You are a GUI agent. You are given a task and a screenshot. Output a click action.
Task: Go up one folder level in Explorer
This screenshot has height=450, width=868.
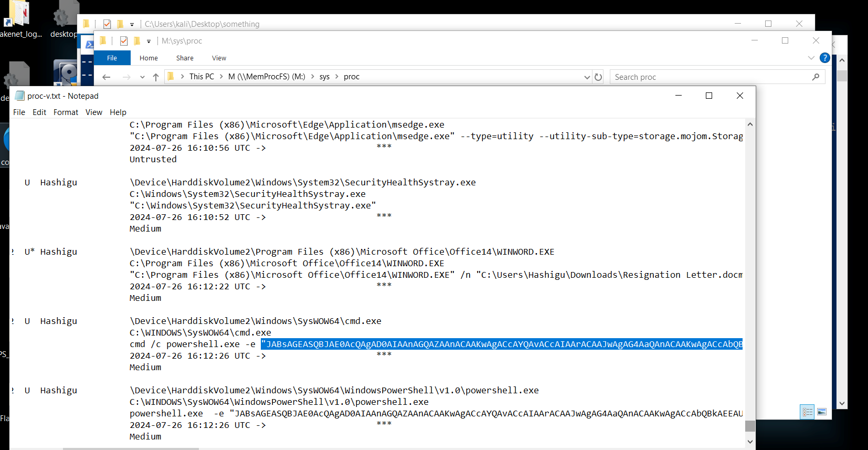pos(156,77)
